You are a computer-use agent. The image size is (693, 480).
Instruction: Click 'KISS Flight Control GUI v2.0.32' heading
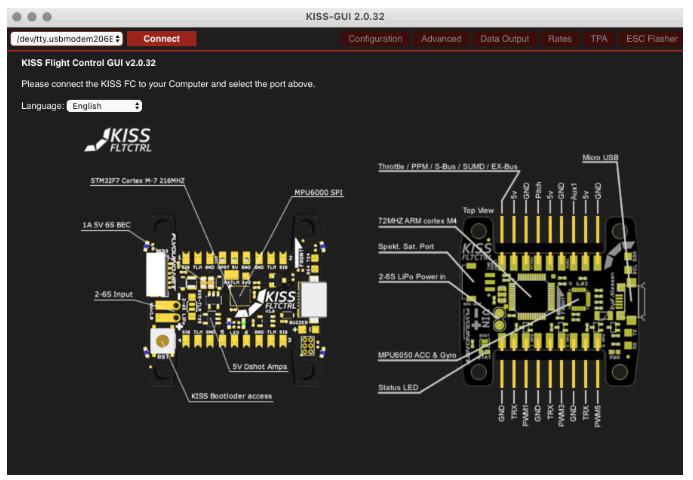[88, 63]
